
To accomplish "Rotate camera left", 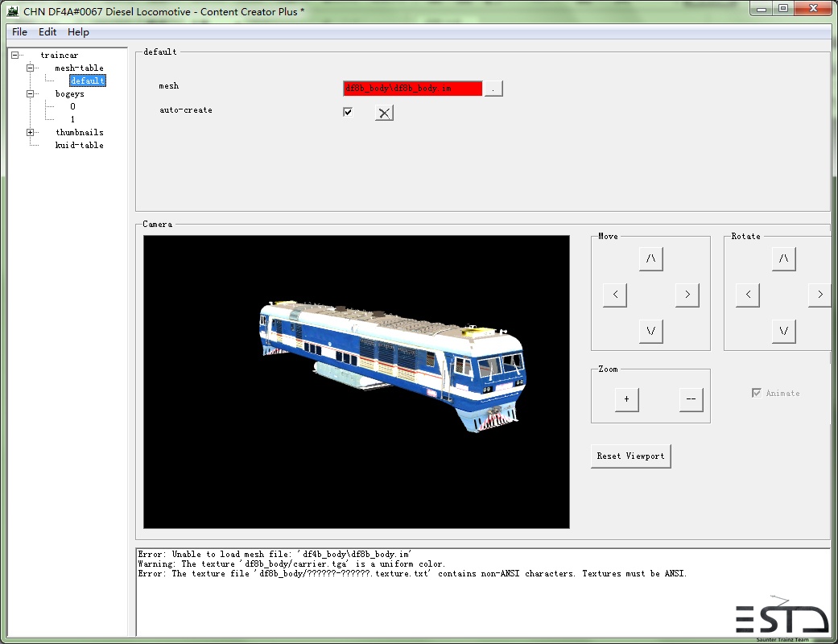I will tap(748, 295).
